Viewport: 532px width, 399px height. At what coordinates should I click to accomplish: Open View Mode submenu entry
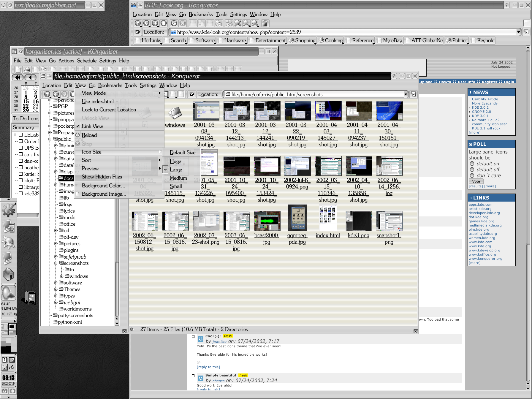point(119,93)
